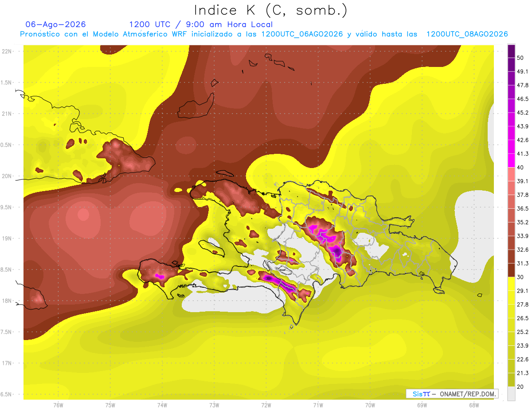Click the legend value '21.3'
This screenshot has height=411, width=532.
point(523,373)
